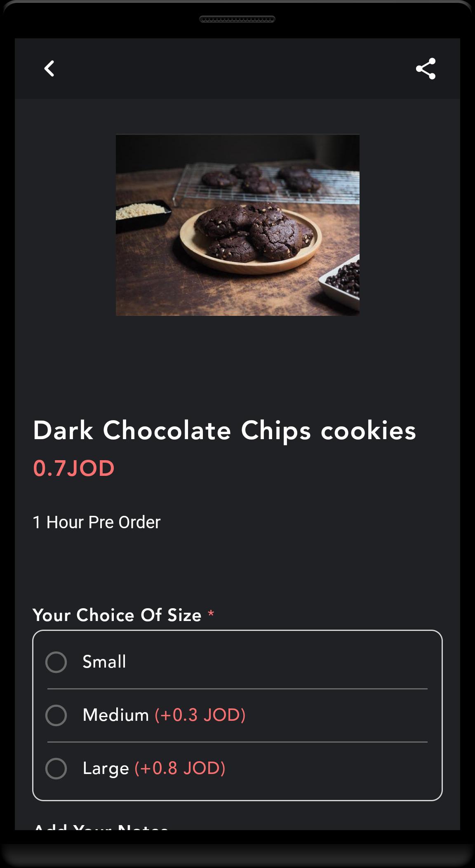Click divider between Small and Medium rows
Viewport: 475px width, 868px height.
point(237,689)
